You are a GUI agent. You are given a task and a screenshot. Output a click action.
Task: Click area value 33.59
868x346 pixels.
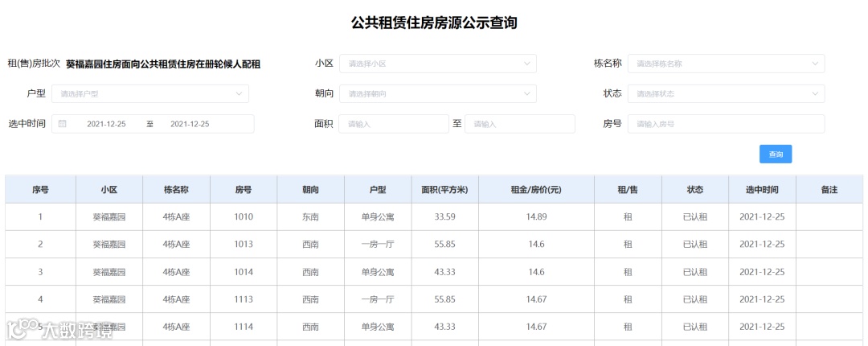coord(445,216)
